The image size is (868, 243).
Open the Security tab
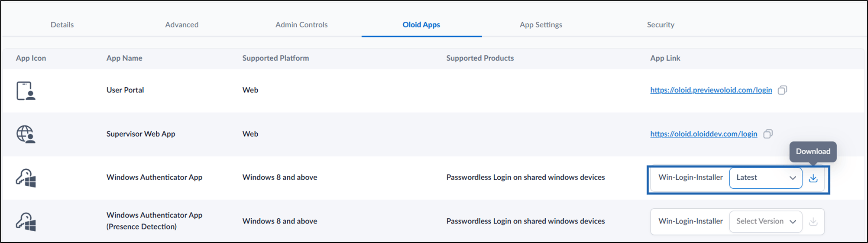point(661,25)
